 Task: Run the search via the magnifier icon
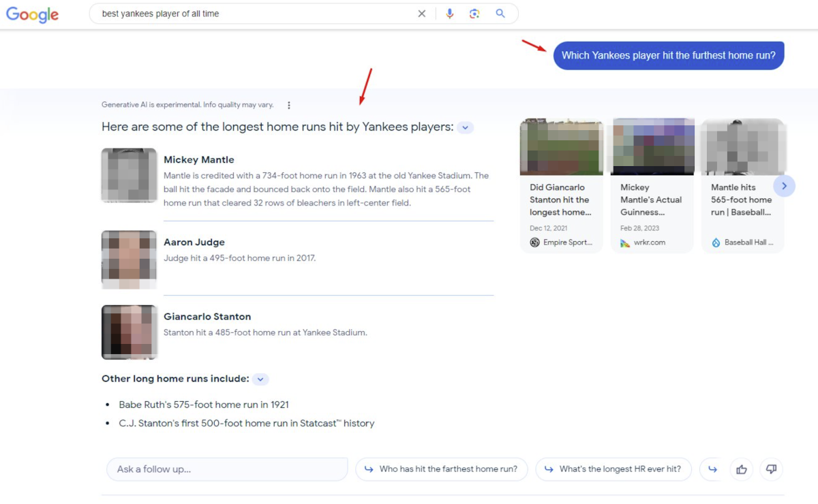(x=500, y=13)
